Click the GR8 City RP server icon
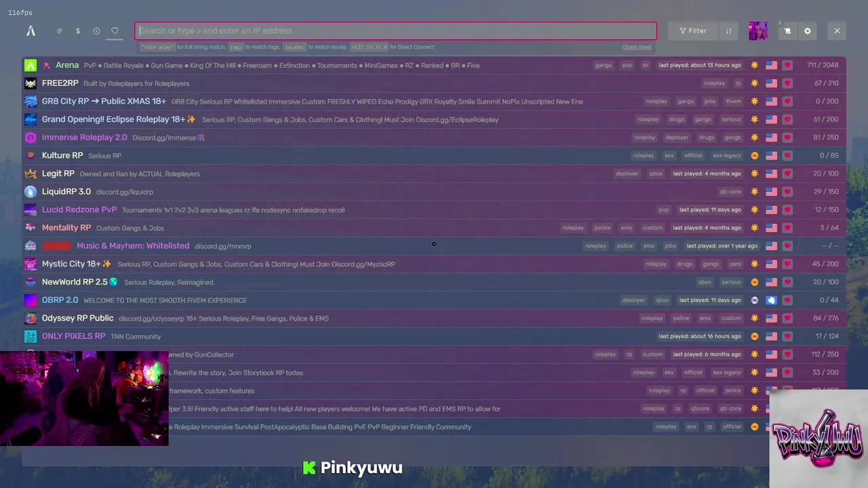Viewport: 868px width, 488px height. click(x=31, y=101)
